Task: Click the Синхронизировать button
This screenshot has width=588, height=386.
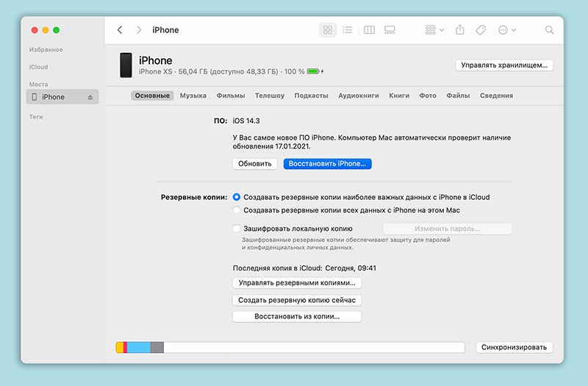Action: tap(514, 347)
